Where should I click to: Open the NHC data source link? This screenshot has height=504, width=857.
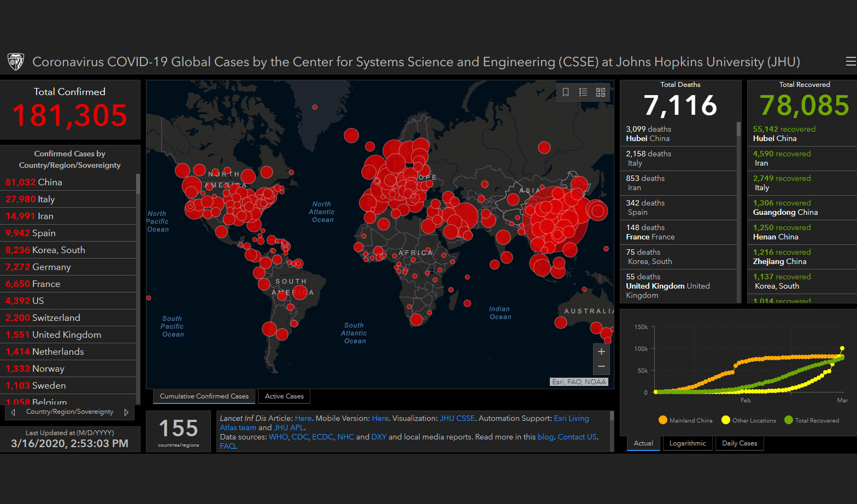pyautogui.click(x=345, y=437)
